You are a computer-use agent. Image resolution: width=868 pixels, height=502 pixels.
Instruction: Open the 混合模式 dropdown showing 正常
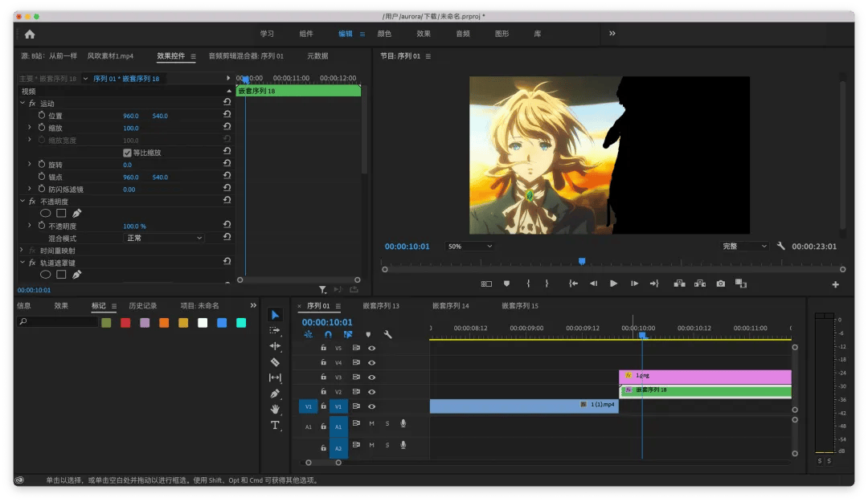click(x=164, y=238)
